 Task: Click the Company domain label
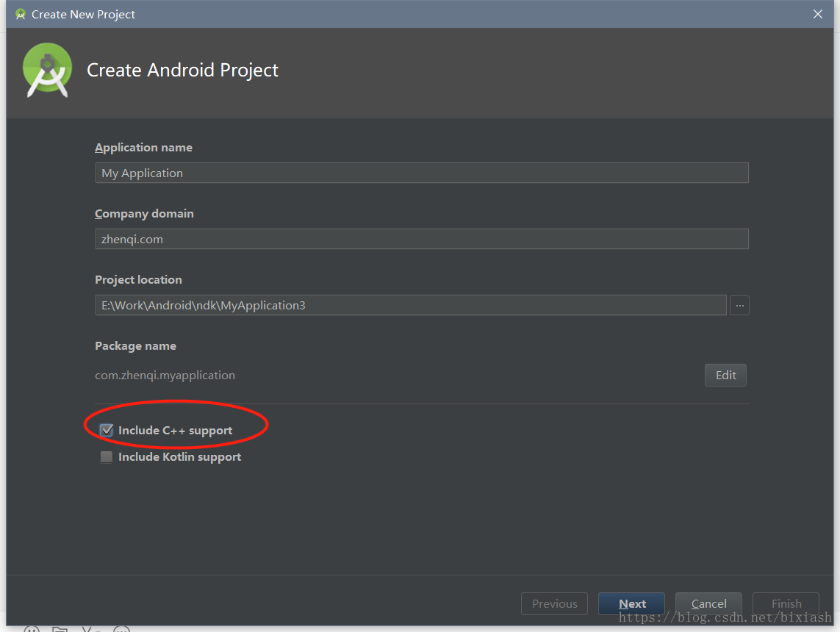[144, 214]
